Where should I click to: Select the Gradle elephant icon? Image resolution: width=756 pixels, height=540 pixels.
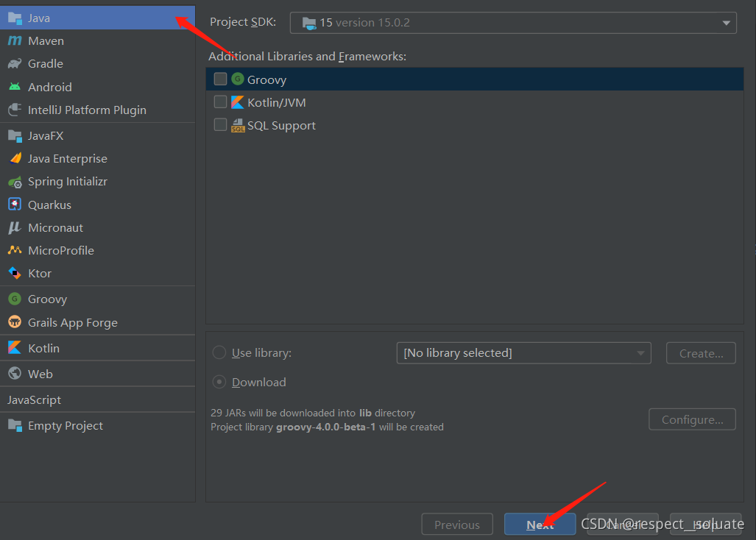15,63
